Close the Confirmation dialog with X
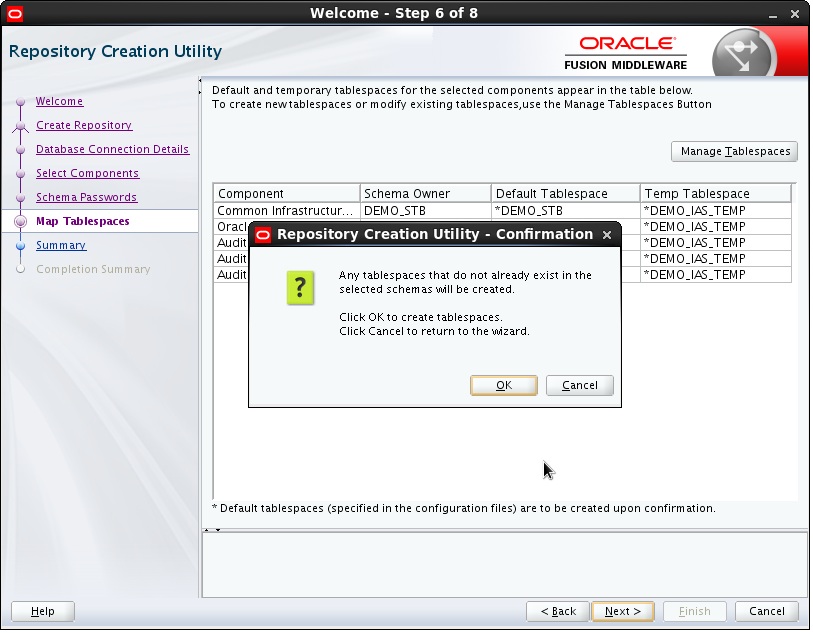The width and height of the screenshot is (813, 633). click(x=608, y=236)
